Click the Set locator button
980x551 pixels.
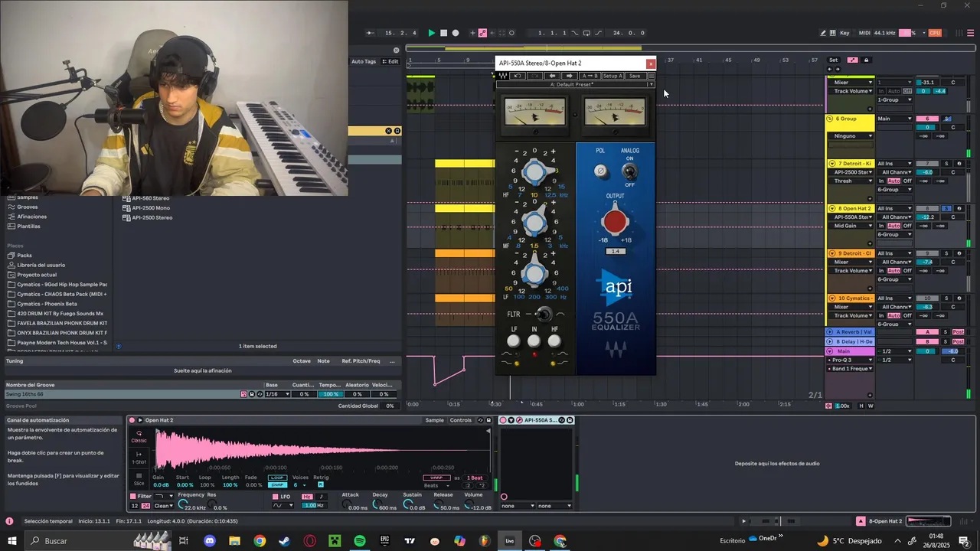click(834, 60)
